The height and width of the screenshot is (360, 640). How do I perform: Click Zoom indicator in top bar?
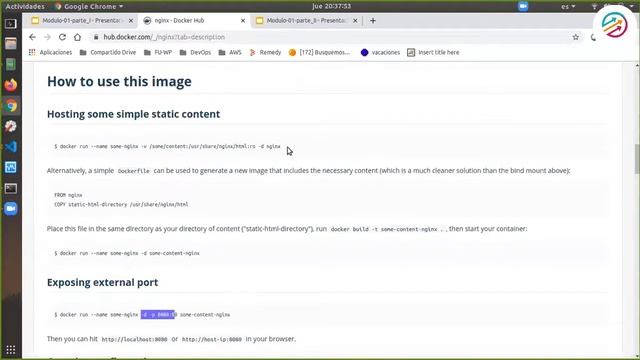pos(523,6)
